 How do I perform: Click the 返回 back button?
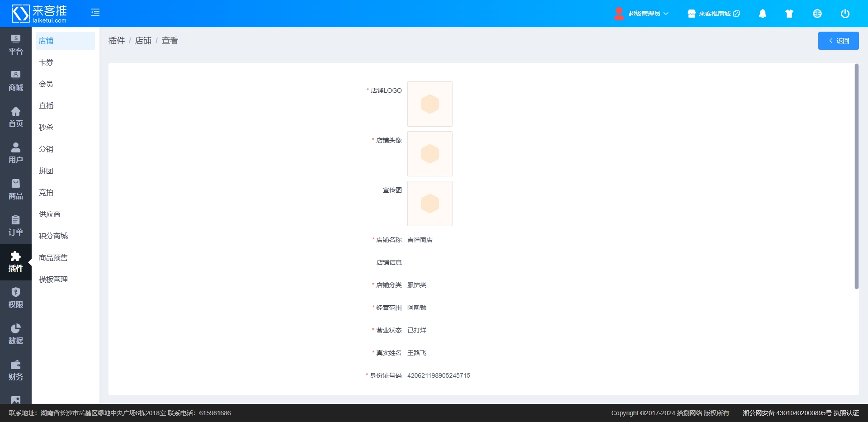tap(838, 41)
